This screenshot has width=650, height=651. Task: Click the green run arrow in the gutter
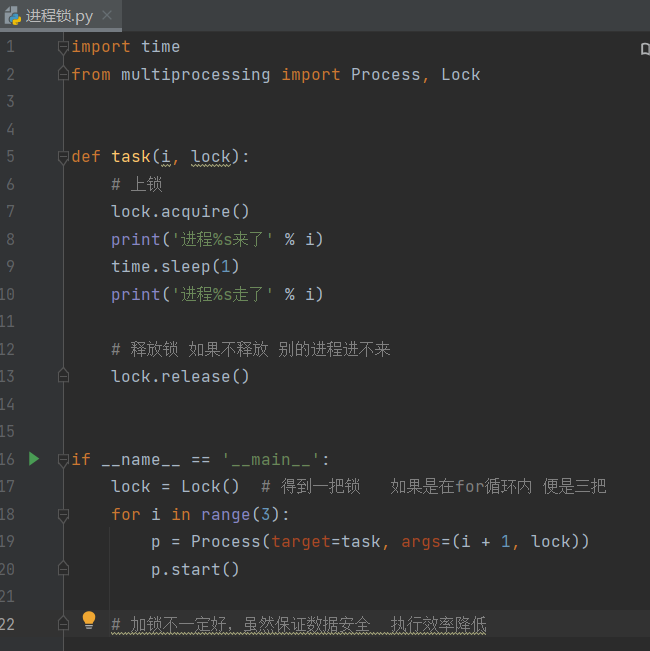coord(33,459)
